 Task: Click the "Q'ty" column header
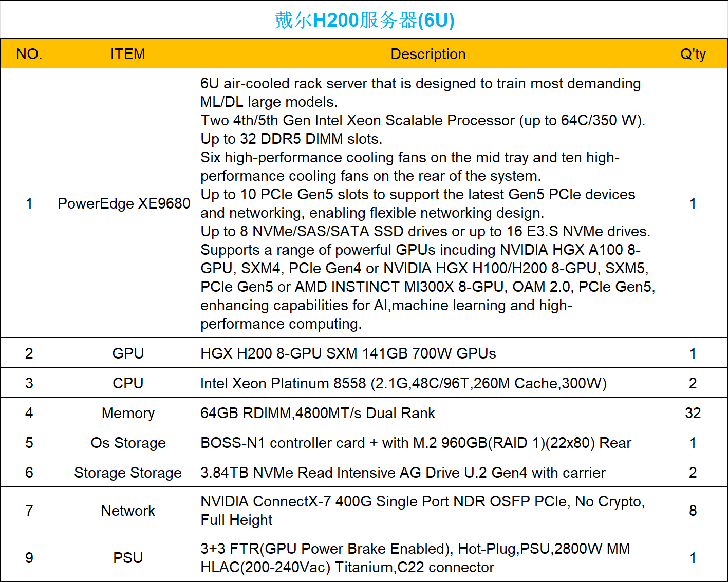pyautogui.click(x=693, y=53)
